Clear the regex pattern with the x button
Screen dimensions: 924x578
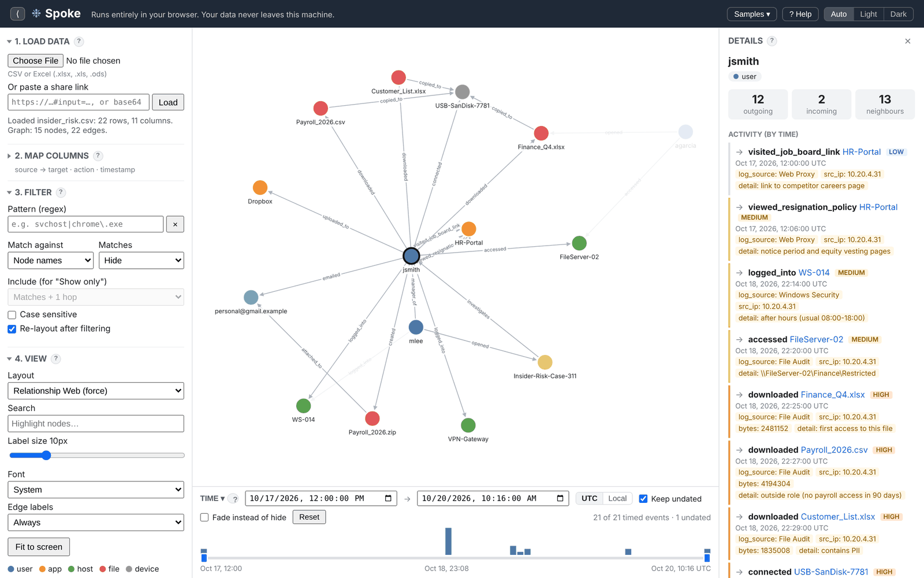[x=175, y=224]
